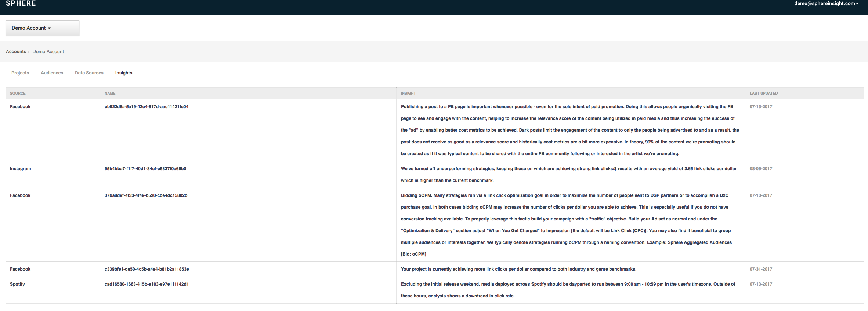The image size is (868, 311).
Task: Select the Spotify source cell
Action: (x=17, y=284)
